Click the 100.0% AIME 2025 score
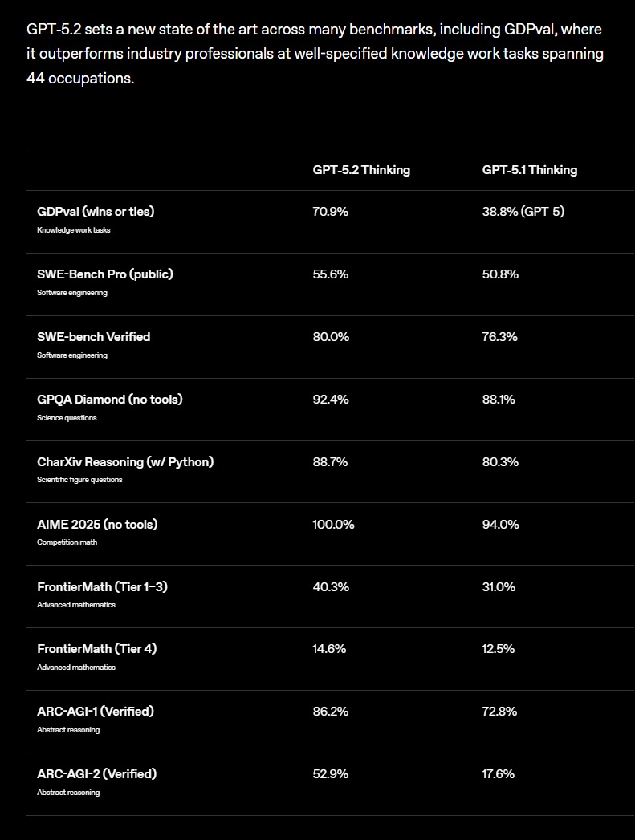 [333, 525]
